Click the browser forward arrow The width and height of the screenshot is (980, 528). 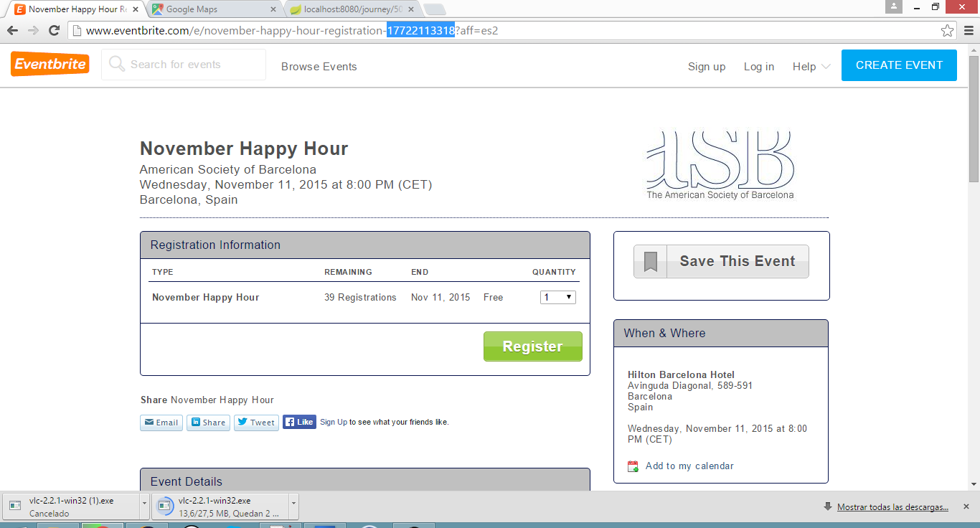tap(33, 30)
